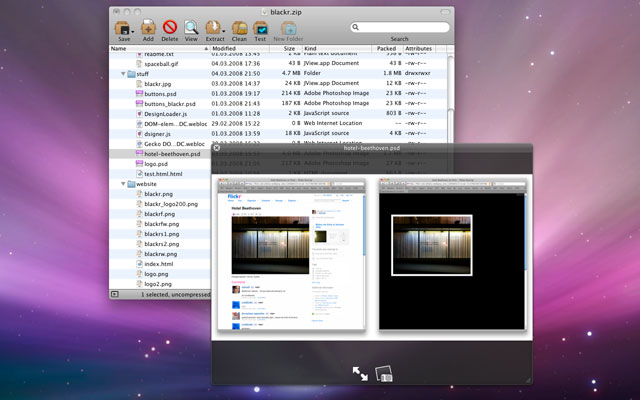Click the Extract toolbar icon
This screenshot has width=640, height=400.
coord(214,27)
